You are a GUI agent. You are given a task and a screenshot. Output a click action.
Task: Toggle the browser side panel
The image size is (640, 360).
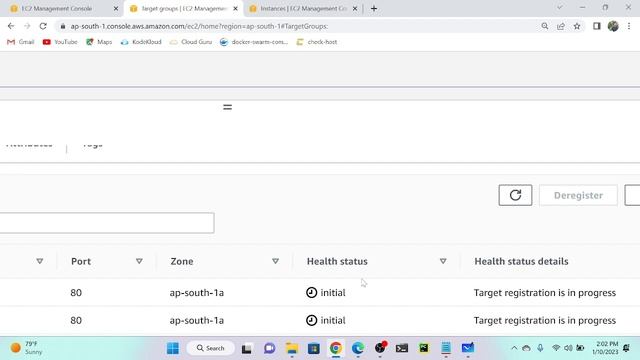pyautogui.click(x=597, y=26)
